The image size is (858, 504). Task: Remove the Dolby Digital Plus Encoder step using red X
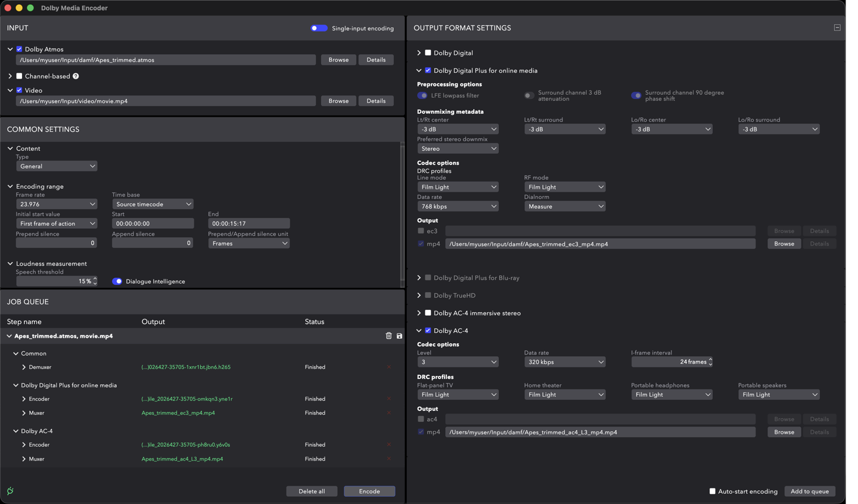[389, 399]
